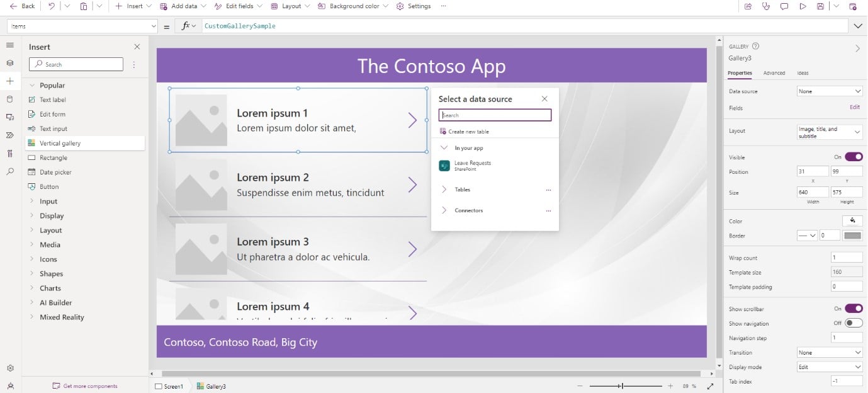Click the Share icon
Viewport: 868px width, 393px height.
(748, 6)
